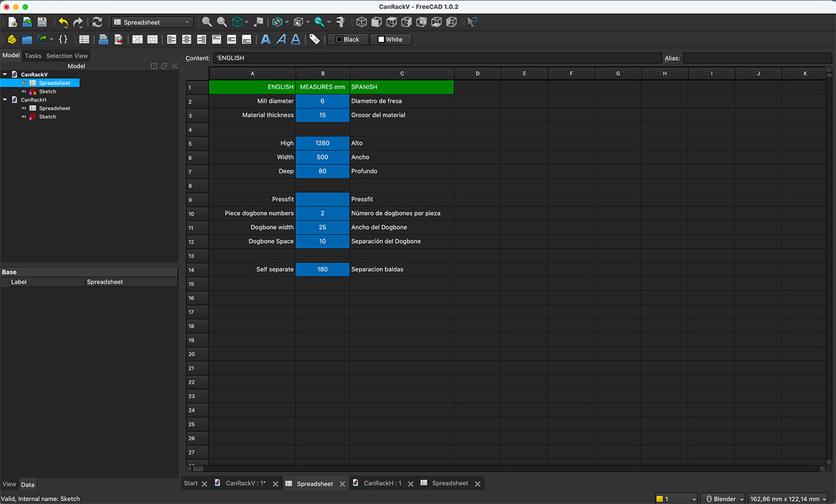Select the Sketch item under CanRackH
The height and width of the screenshot is (504, 836).
pos(47,116)
